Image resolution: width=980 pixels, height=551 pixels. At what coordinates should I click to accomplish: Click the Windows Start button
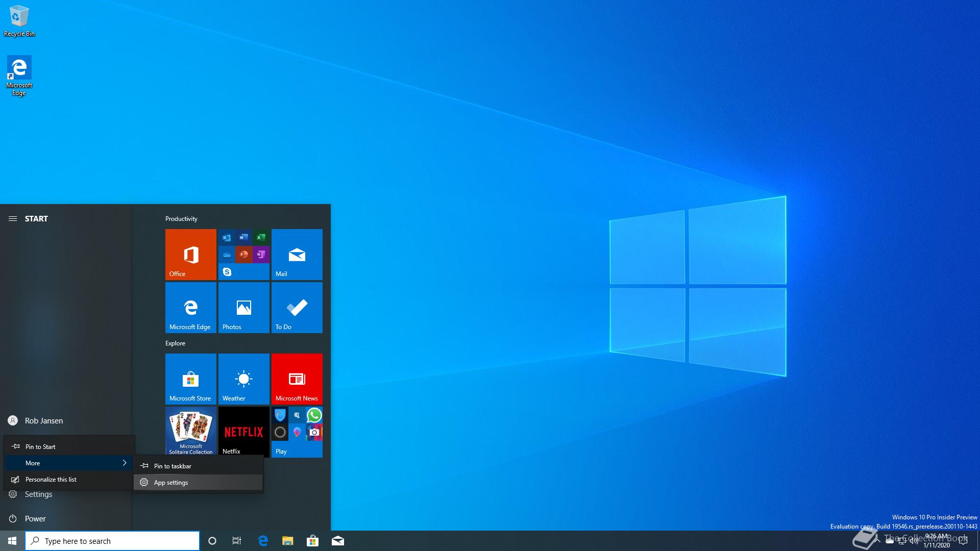tap(12, 541)
